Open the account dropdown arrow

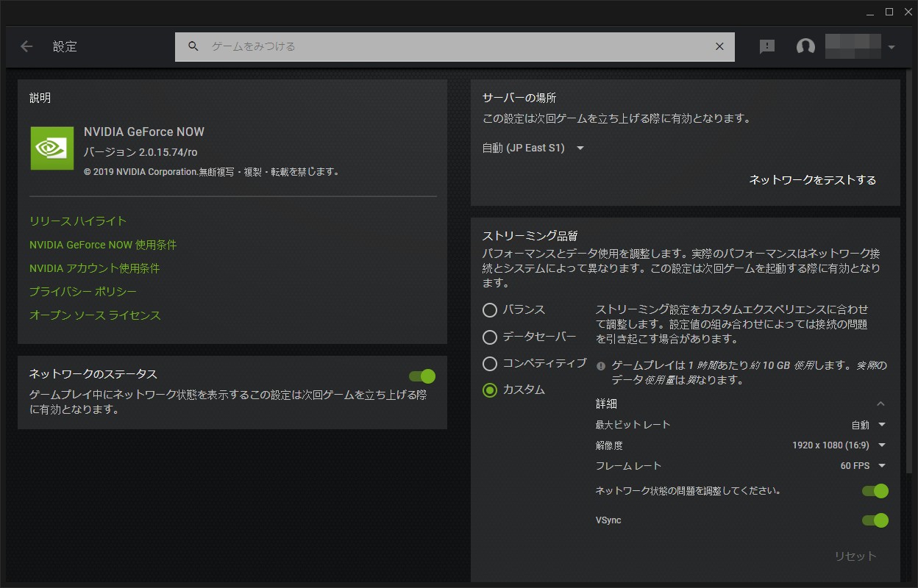point(892,47)
